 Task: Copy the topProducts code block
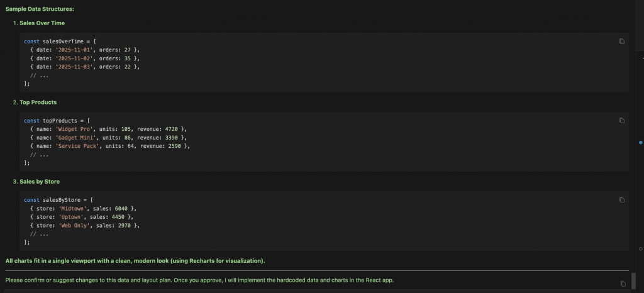pyautogui.click(x=622, y=121)
